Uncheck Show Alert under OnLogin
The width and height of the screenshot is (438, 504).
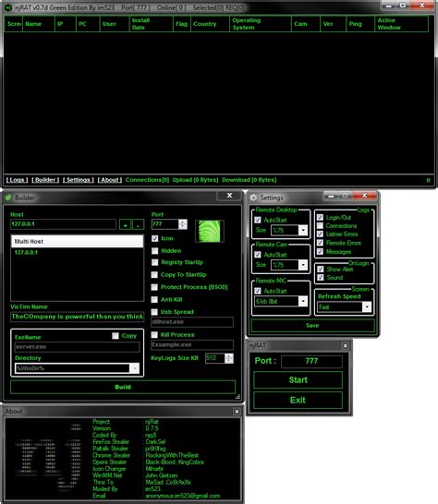click(x=321, y=269)
